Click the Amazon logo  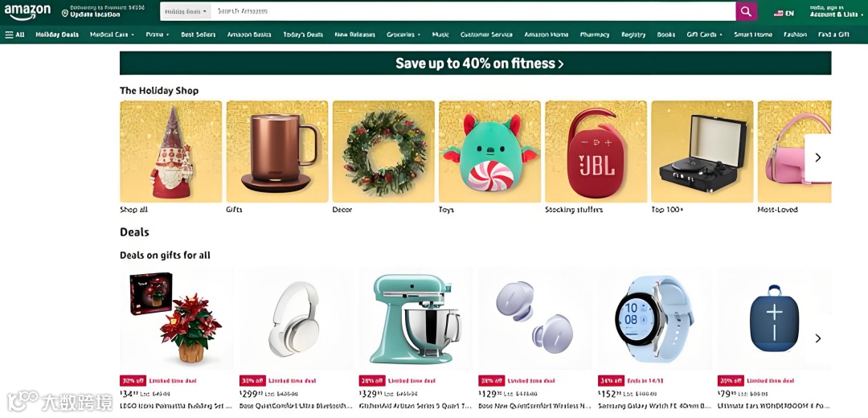pos(27,11)
